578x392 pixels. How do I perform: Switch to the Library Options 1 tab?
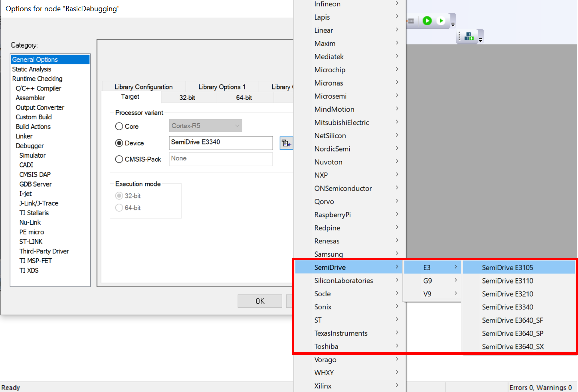(222, 87)
